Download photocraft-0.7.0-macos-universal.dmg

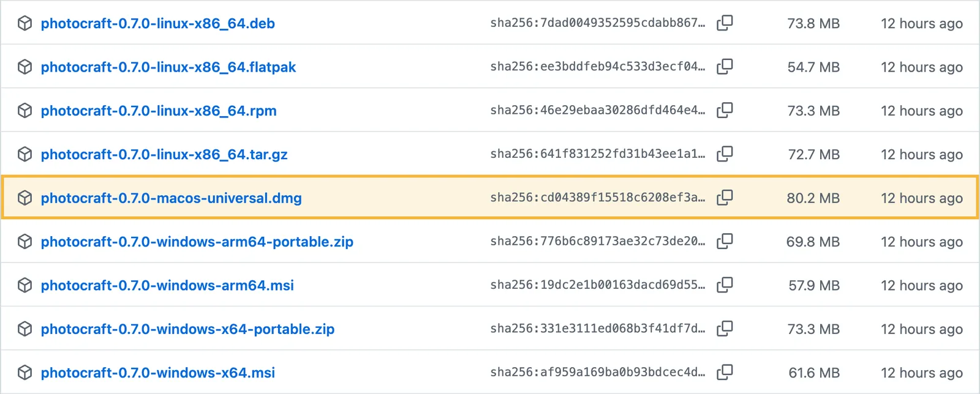tap(171, 198)
